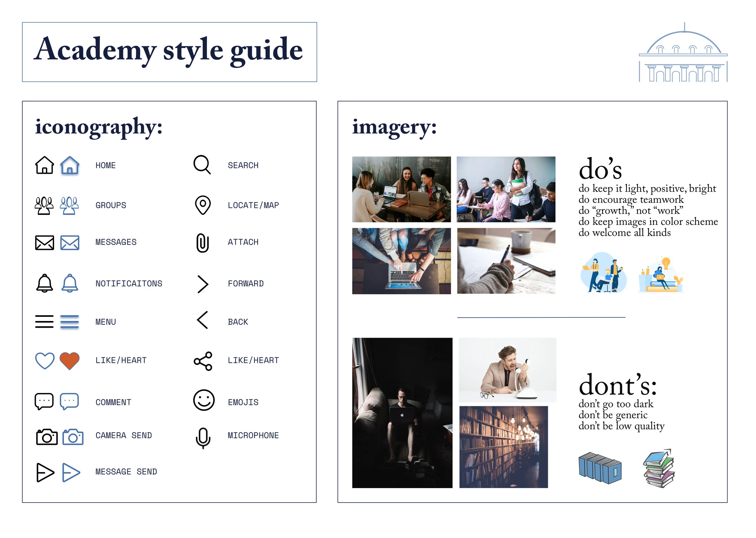Click the location pin map icon
This screenshot has height=538, width=756.
pyautogui.click(x=203, y=205)
